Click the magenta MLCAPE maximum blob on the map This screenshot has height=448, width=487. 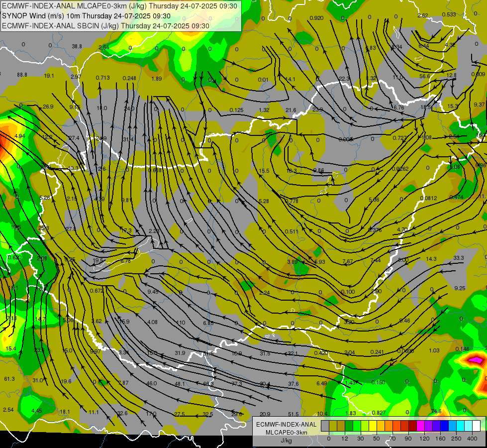pos(476,360)
